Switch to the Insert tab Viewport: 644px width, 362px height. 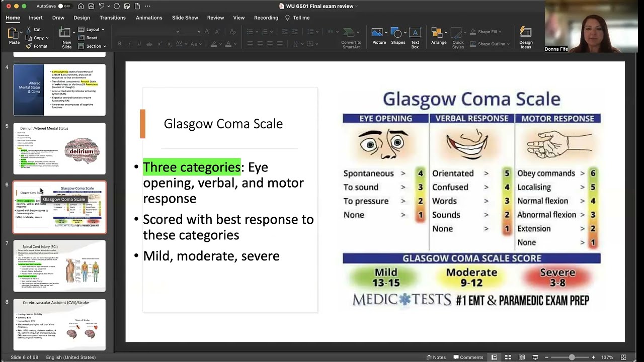point(36,18)
